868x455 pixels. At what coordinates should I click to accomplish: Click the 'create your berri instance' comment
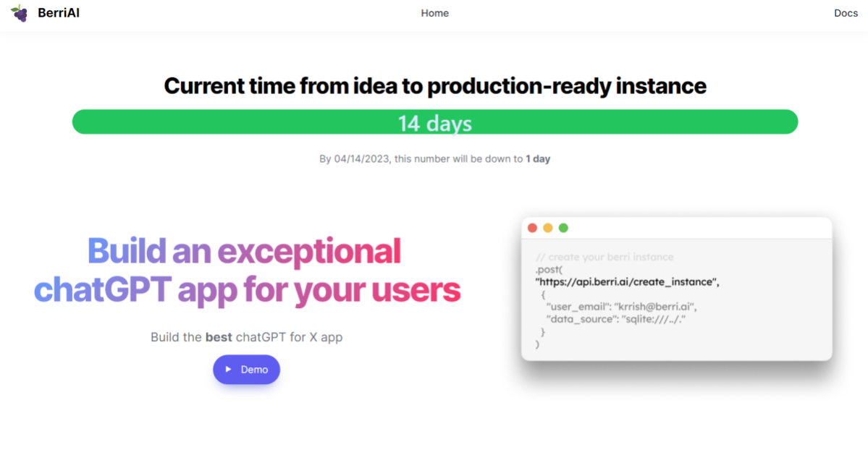tap(604, 257)
